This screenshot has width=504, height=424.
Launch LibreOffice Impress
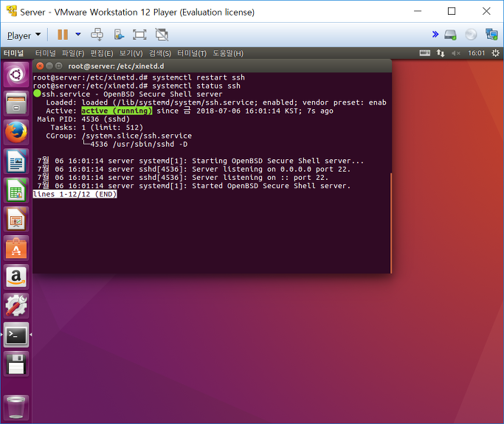16,219
